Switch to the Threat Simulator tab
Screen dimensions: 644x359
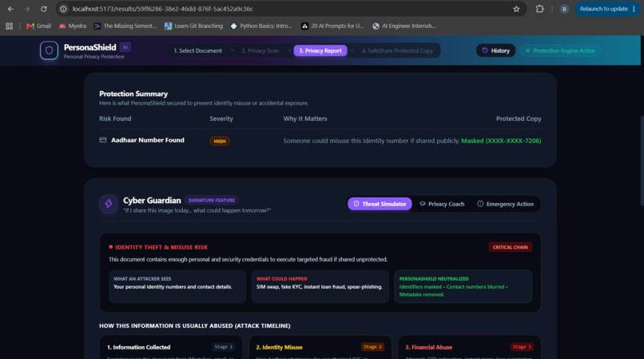[380, 204]
